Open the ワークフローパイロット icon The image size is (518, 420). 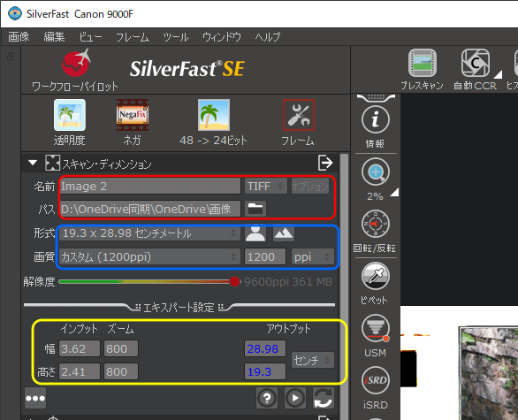coord(76,63)
